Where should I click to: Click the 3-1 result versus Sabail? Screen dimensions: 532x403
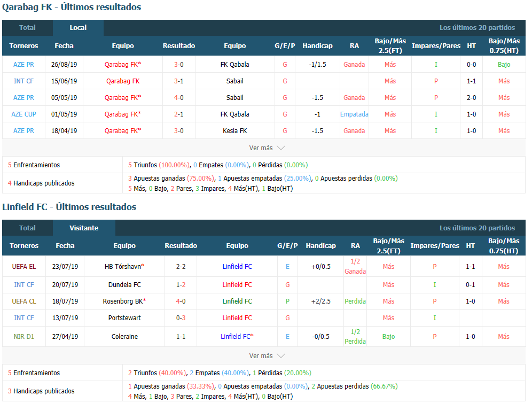(179, 81)
